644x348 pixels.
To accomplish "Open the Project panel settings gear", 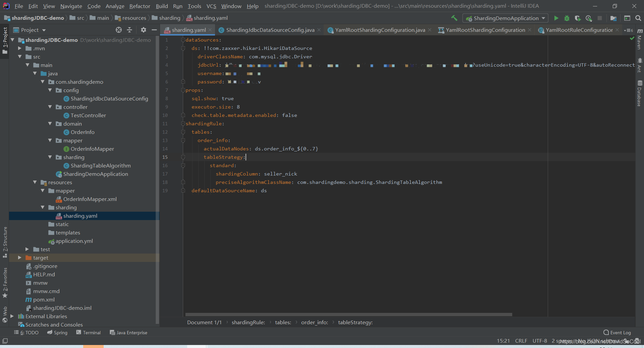I will pyautogui.click(x=144, y=30).
